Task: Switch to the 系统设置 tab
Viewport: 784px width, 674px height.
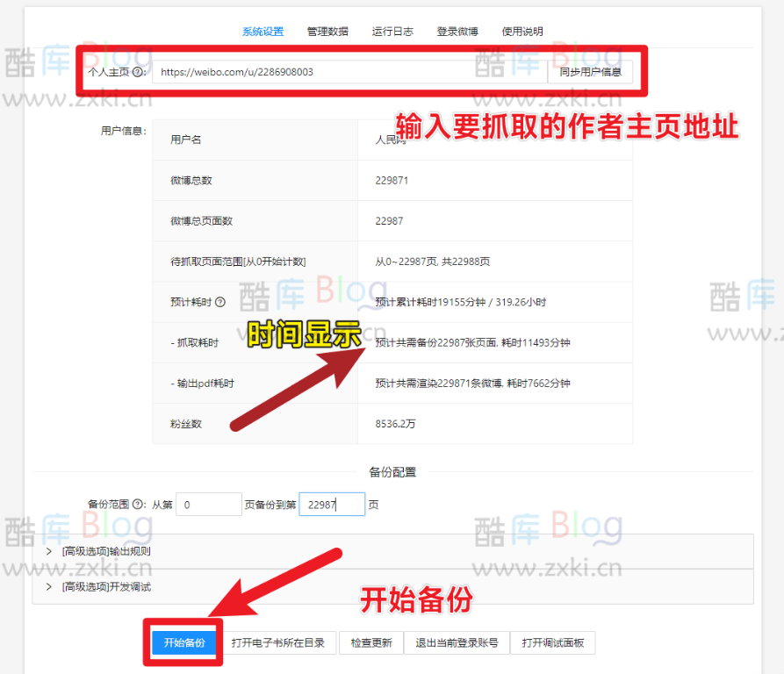Action: point(263,31)
